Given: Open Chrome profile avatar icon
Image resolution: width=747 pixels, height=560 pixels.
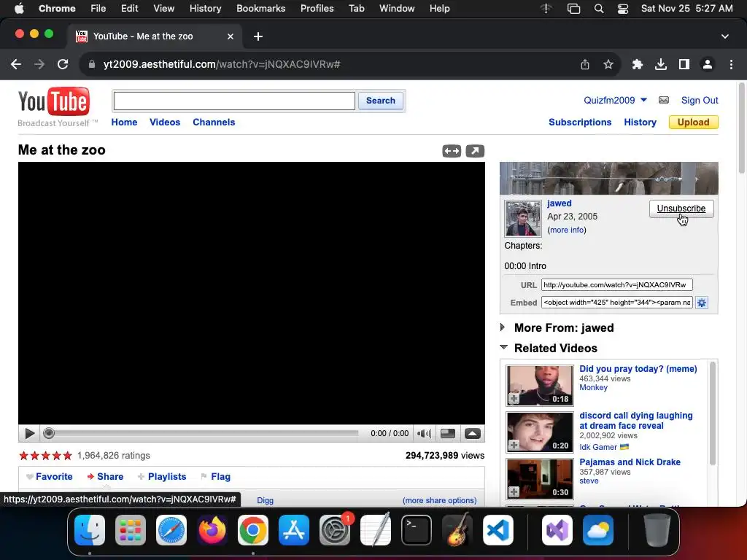Looking at the screenshot, I should point(708,64).
